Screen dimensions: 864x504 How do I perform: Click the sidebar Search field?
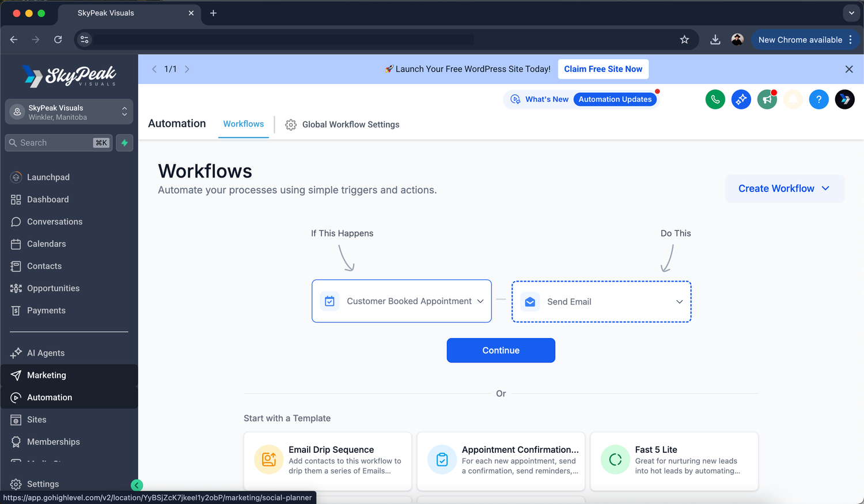click(59, 143)
